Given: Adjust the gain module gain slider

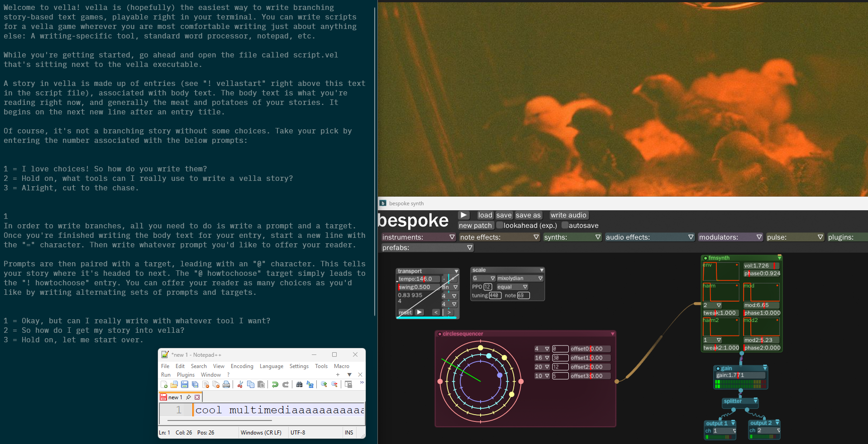Looking at the screenshot, I should [740, 375].
